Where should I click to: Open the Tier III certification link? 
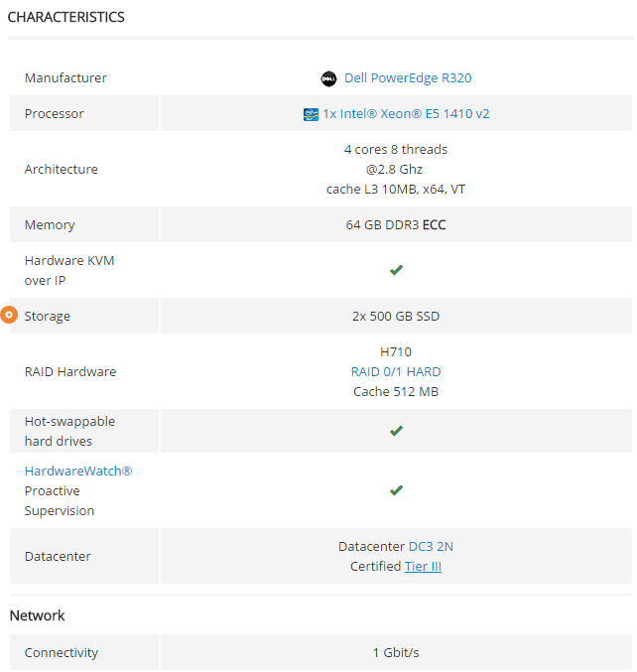(423, 567)
